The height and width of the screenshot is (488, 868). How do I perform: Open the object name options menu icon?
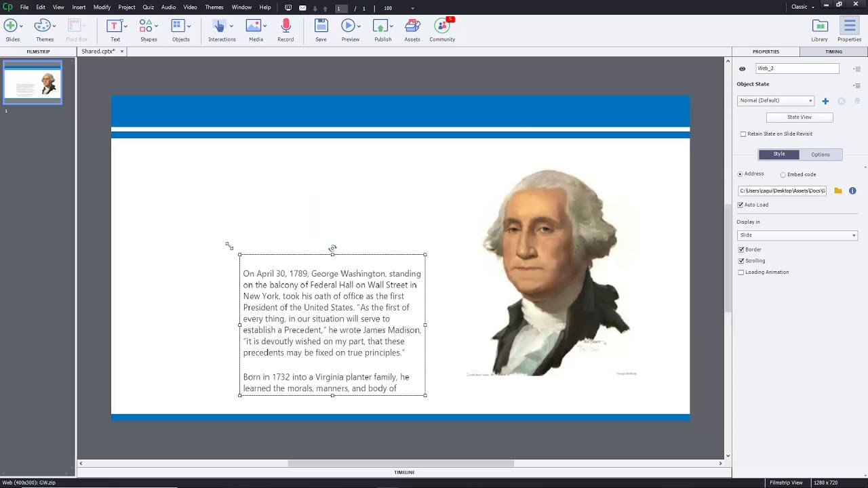857,68
